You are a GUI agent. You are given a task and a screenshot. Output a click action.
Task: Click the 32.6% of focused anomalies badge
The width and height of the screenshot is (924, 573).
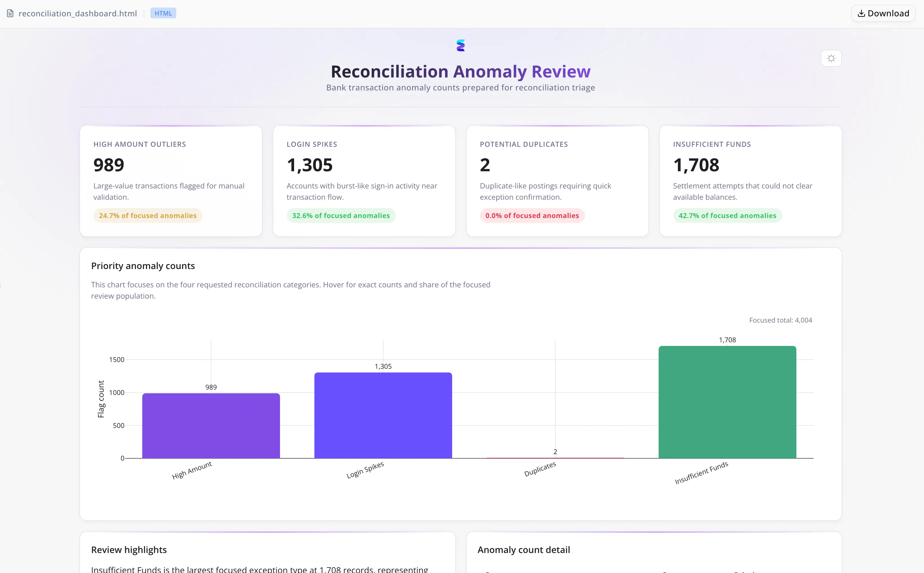(341, 216)
